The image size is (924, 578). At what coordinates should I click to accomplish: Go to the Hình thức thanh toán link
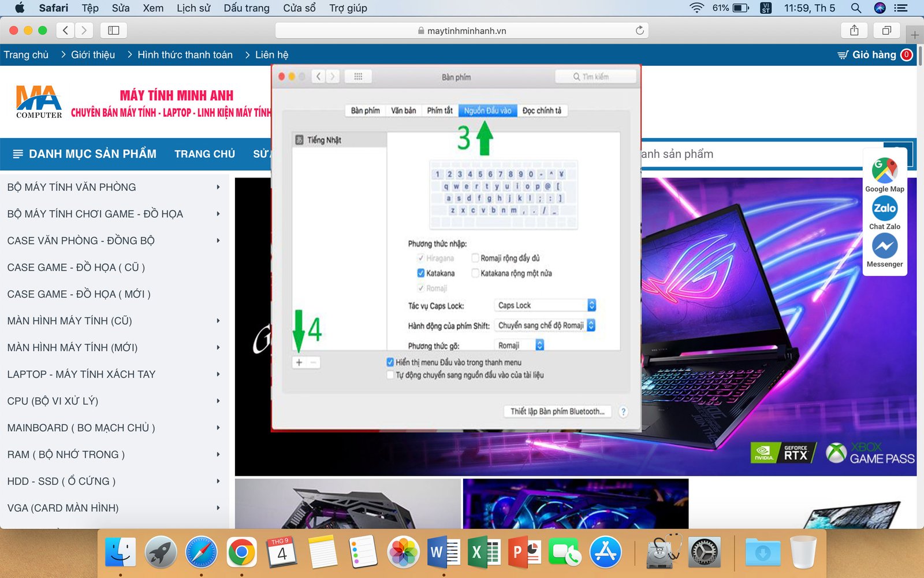coord(185,55)
